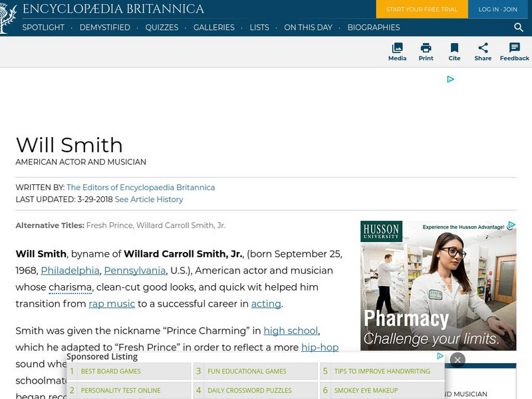Open the Spotlight menu item

(x=43, y=27)
